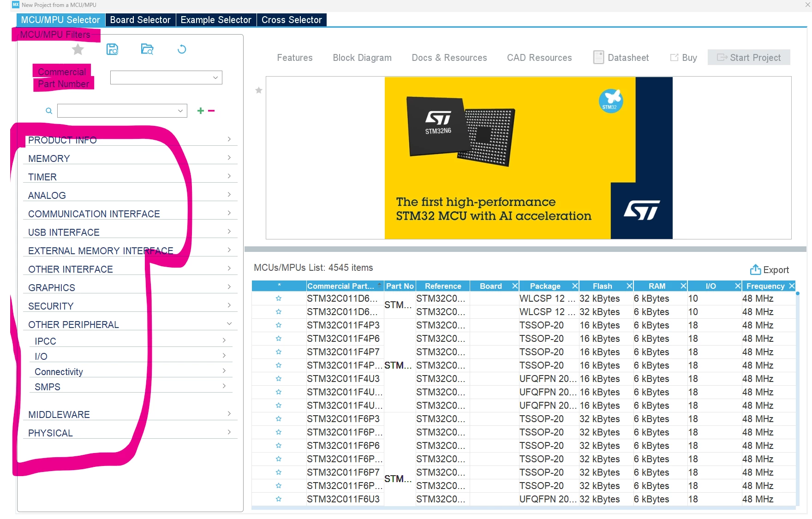Image resolution: width=812 pixels, height=519 pixels.
Task: Click the magnifier search icon
Action: click(49, 111)
